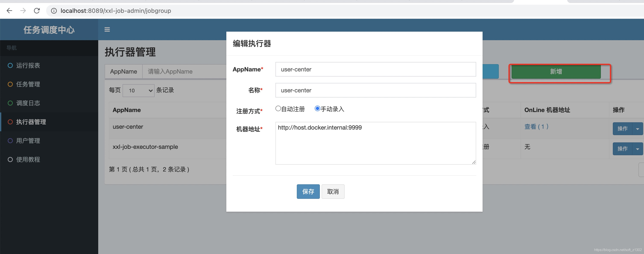Click the AppName column header
The width and height of the screenshot is (644, 254).
127,110
